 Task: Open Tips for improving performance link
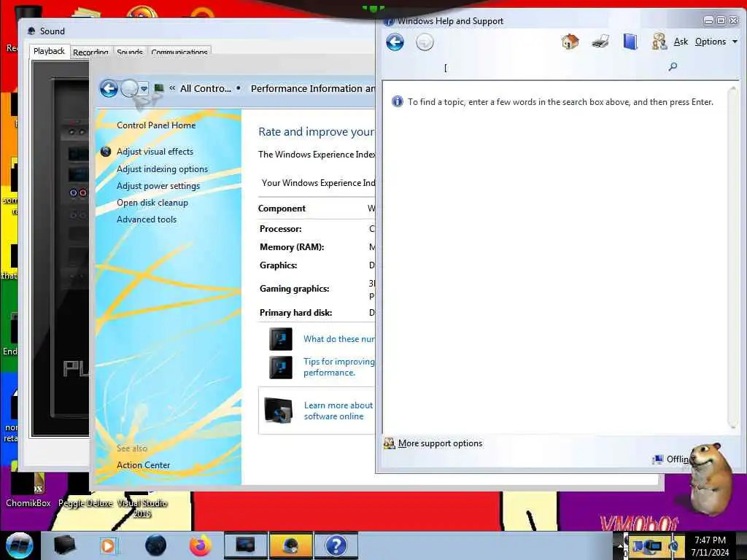point(339,367)
